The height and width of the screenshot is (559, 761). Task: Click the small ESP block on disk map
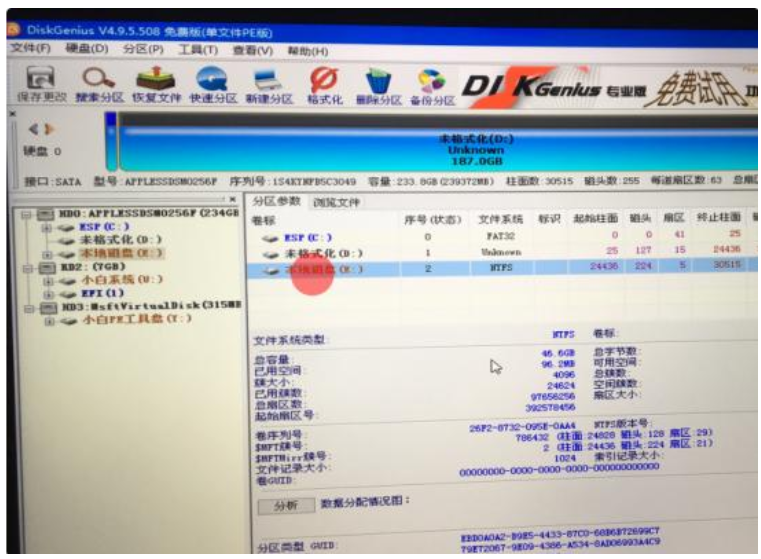[x=111, y=142]
